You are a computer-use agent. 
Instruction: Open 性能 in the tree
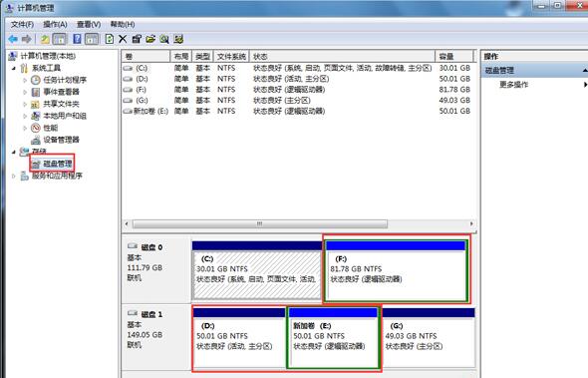point(51,128)
